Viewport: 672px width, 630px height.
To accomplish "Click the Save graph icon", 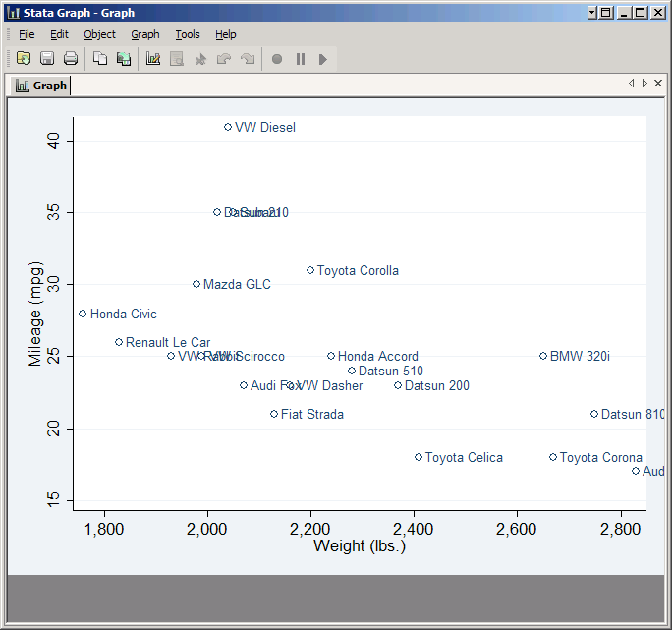I will point(47,58).
